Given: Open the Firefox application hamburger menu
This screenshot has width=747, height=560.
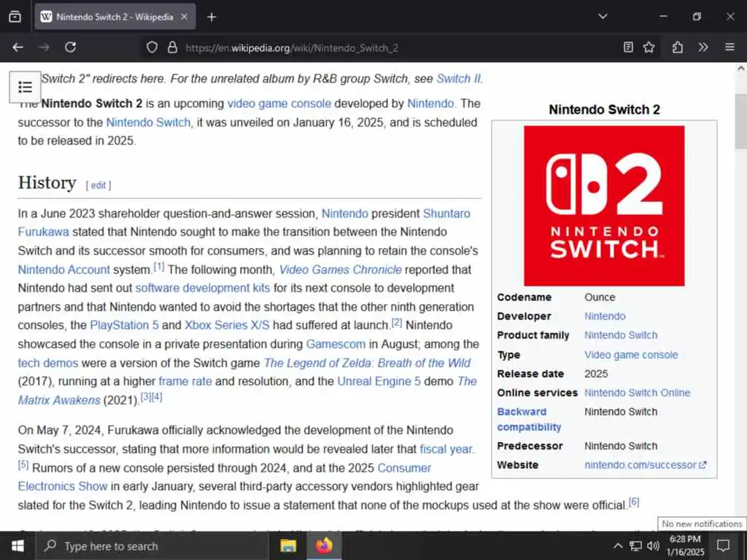Looking at the screenshot, I should (729, 47).
